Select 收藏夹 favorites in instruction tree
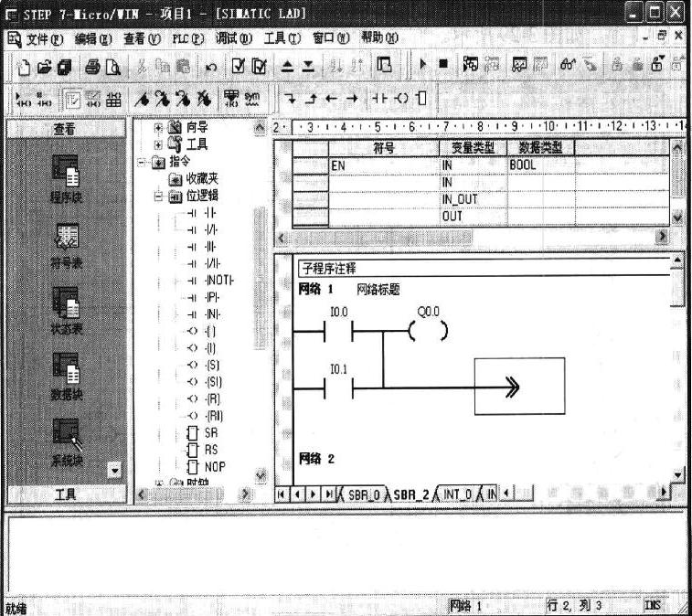The height and width of the screenshot is (616, 692). 202,179
